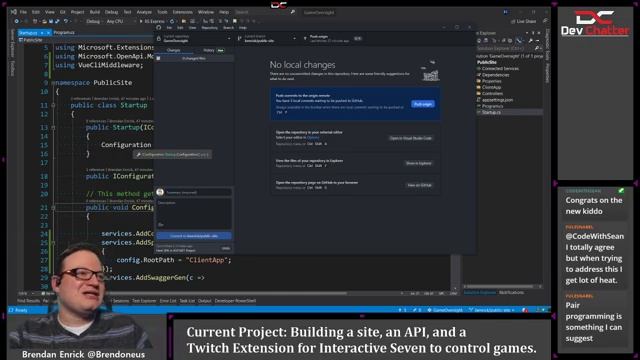The image size is (640, 360).
Task: Open the Debug menu in Visual Studio
Action: click(111, 12)
